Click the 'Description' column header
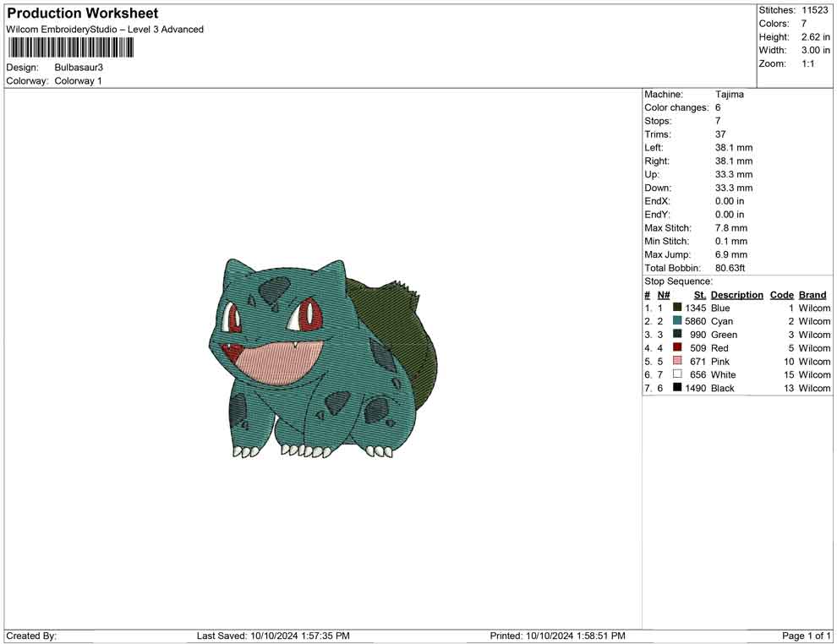This screenshot has height=644, width=837. pyautogui.click(x=737, y=295)
